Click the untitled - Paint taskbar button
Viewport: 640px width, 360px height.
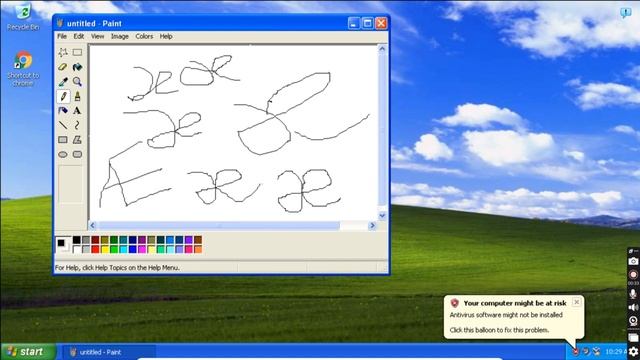pyautogui.click(x=109, y=352)
